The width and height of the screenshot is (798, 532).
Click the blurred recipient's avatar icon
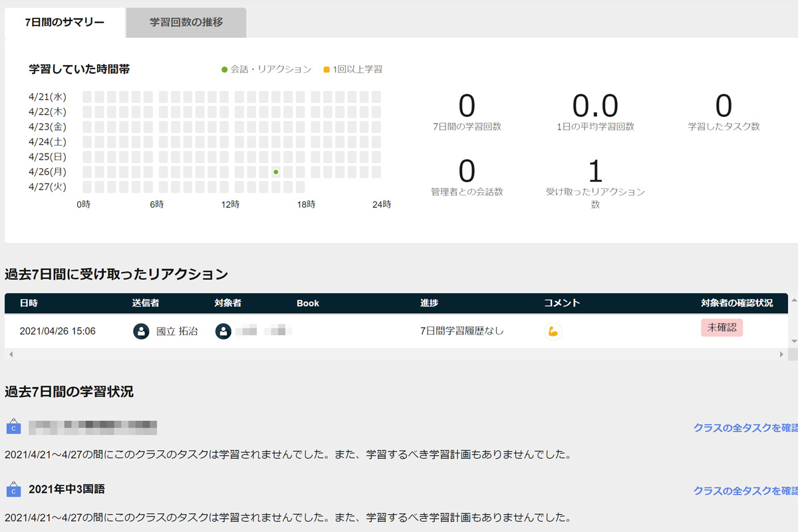(223, 331)
